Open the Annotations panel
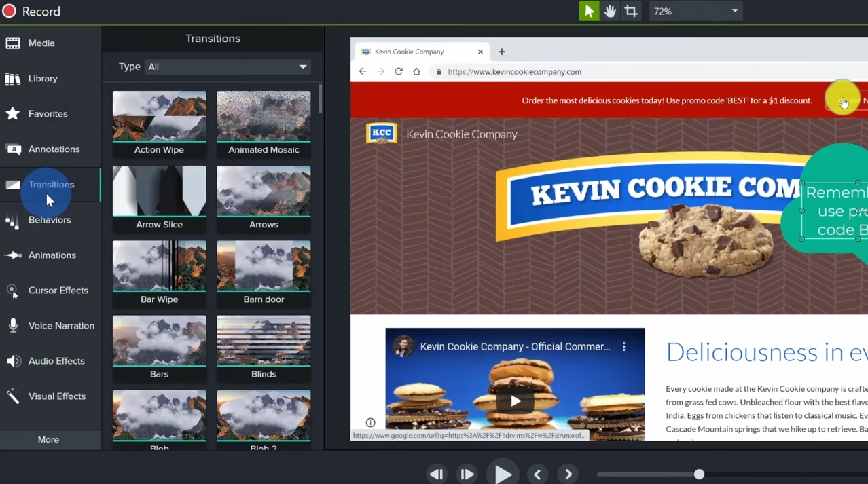Image resolution: width=868 pixels, height=484 pixels. [54, 149]
